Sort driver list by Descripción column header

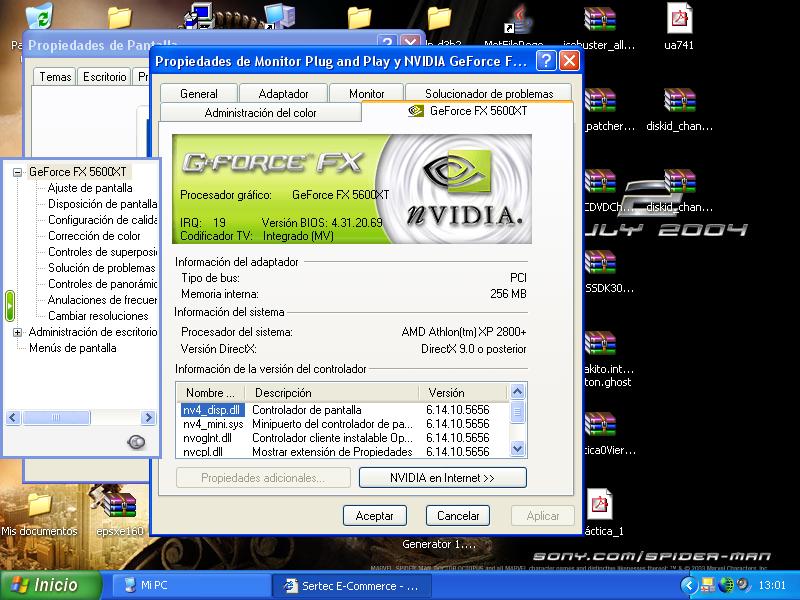click(332, 393)
